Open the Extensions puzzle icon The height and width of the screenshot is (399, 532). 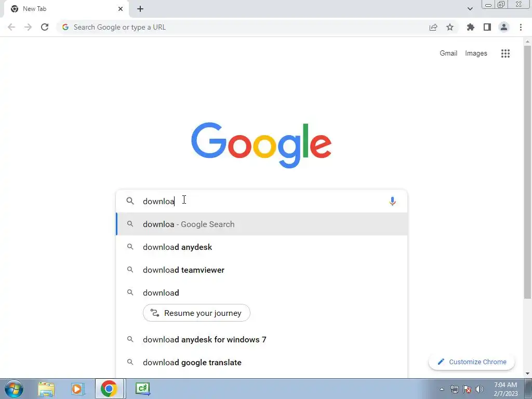[x=470, y=27]
